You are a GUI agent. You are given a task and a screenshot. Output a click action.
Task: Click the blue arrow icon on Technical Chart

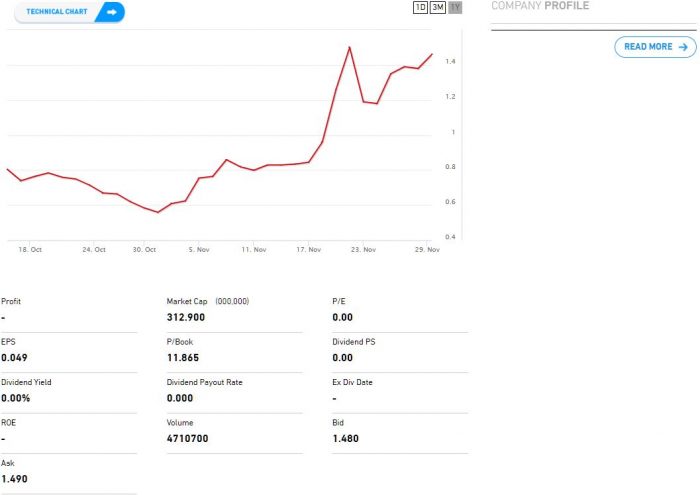112,12
